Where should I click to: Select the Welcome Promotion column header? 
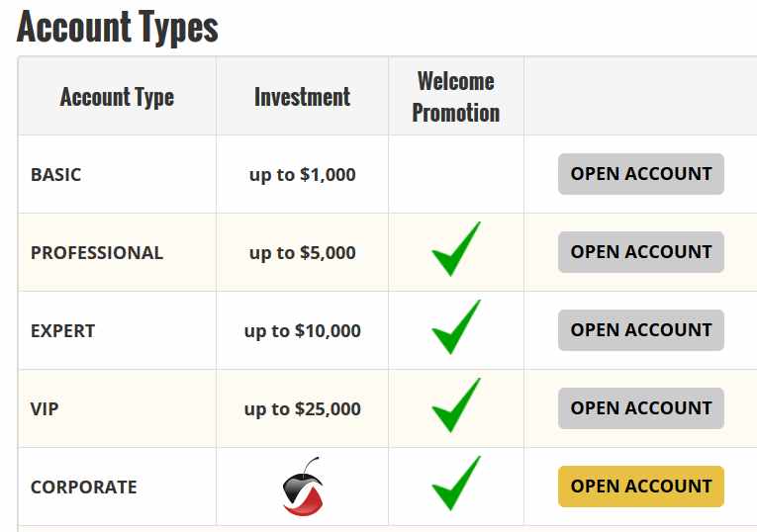tap(456, 97)
